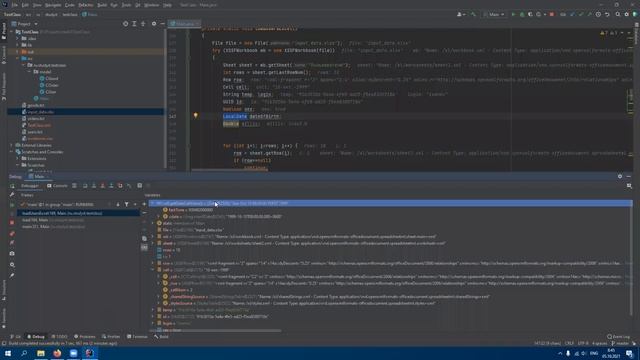Click the ENG language indicator in the system tray
Image resolution: width=640 pixels, height=360 pixels.
(594, 353)
